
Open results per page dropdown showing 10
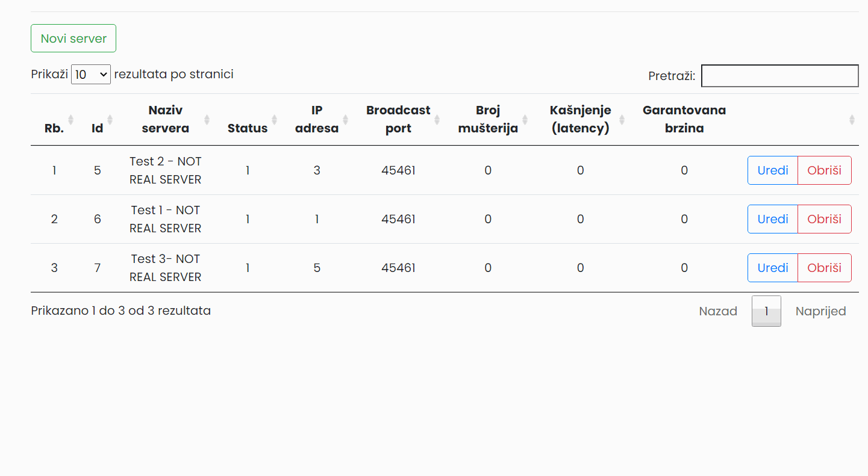click(x=91, y=75)
